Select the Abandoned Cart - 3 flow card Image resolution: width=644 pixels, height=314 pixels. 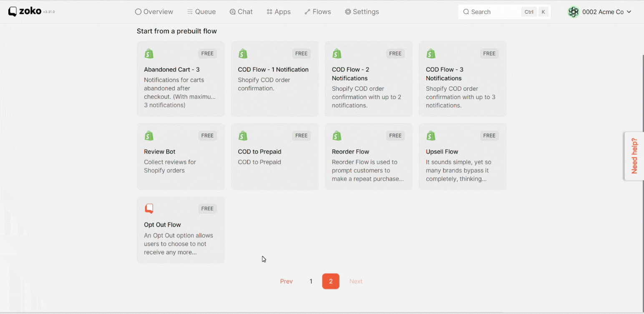(x=181, y=79)
